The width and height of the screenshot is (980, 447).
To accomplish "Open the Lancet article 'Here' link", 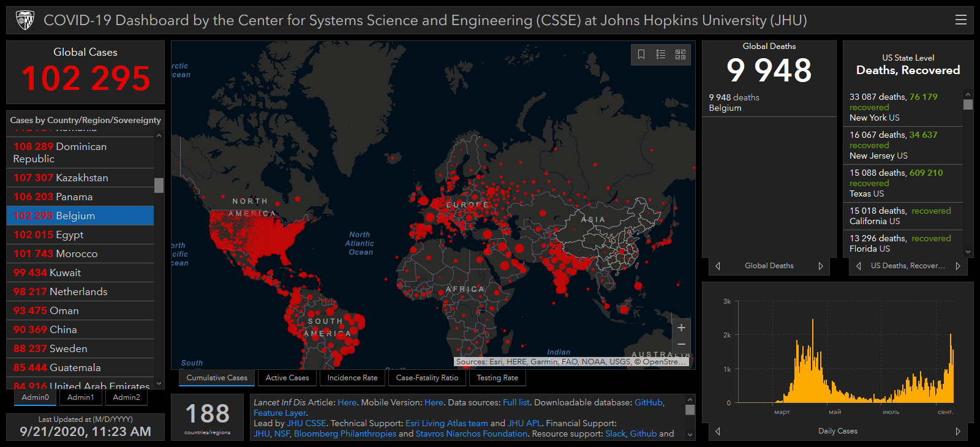I will [347, 402].
